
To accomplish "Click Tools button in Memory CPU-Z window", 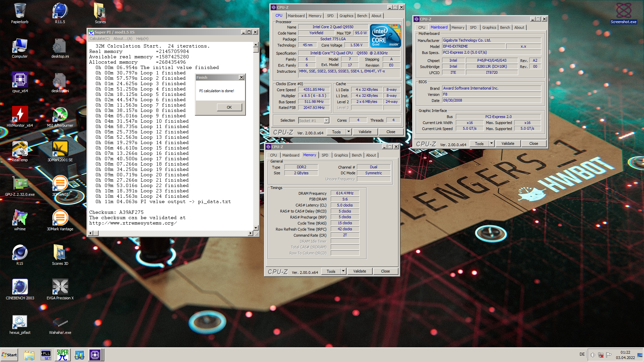I will pos(331,271).
